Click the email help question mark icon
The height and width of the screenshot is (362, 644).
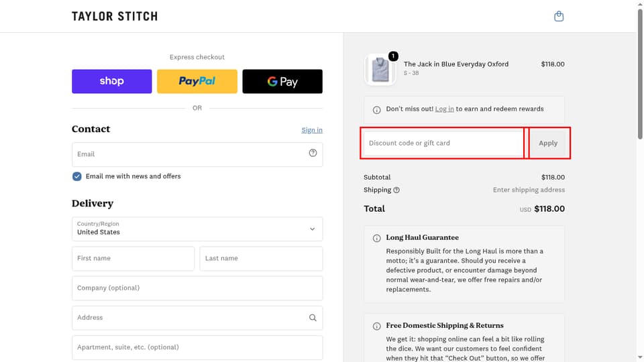click(313, 153)
